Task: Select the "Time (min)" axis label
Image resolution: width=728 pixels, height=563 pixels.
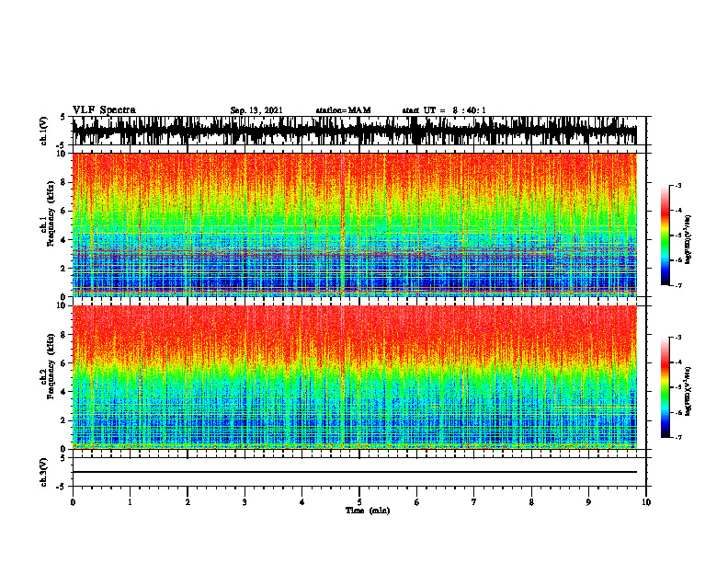Action: click(368, 511)
